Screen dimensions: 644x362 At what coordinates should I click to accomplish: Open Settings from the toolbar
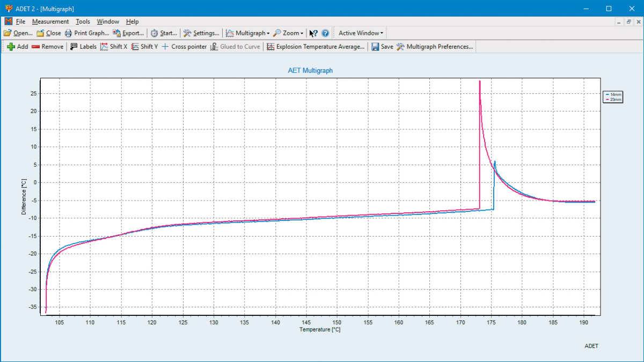coord(201,33)
